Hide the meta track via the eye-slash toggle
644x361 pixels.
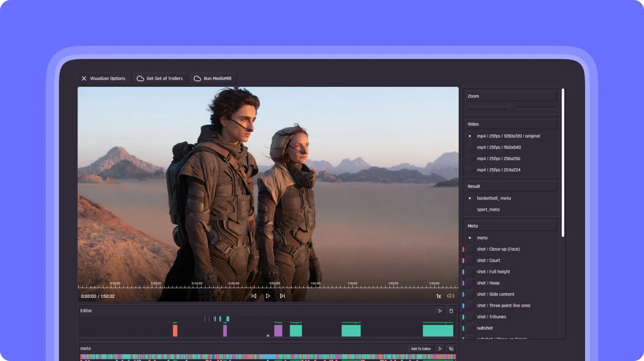451,348
